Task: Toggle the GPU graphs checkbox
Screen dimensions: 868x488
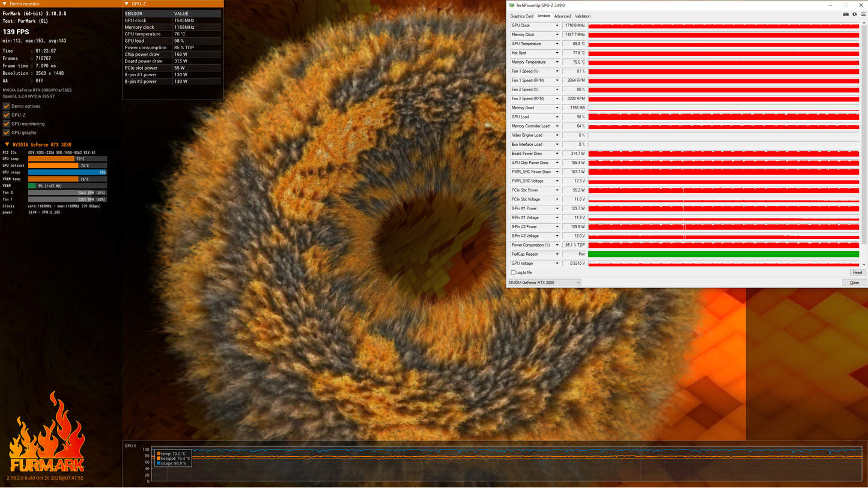Action: (7, 133)
